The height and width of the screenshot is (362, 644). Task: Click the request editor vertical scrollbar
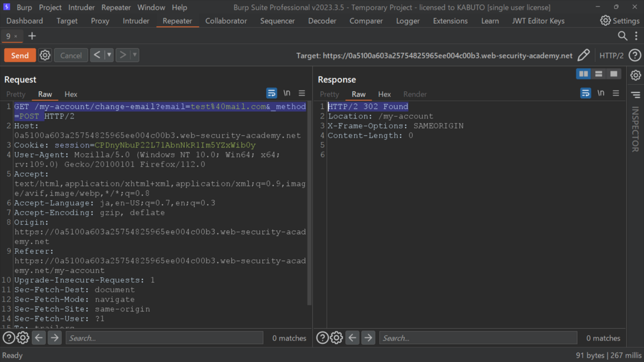pos(309,204)
